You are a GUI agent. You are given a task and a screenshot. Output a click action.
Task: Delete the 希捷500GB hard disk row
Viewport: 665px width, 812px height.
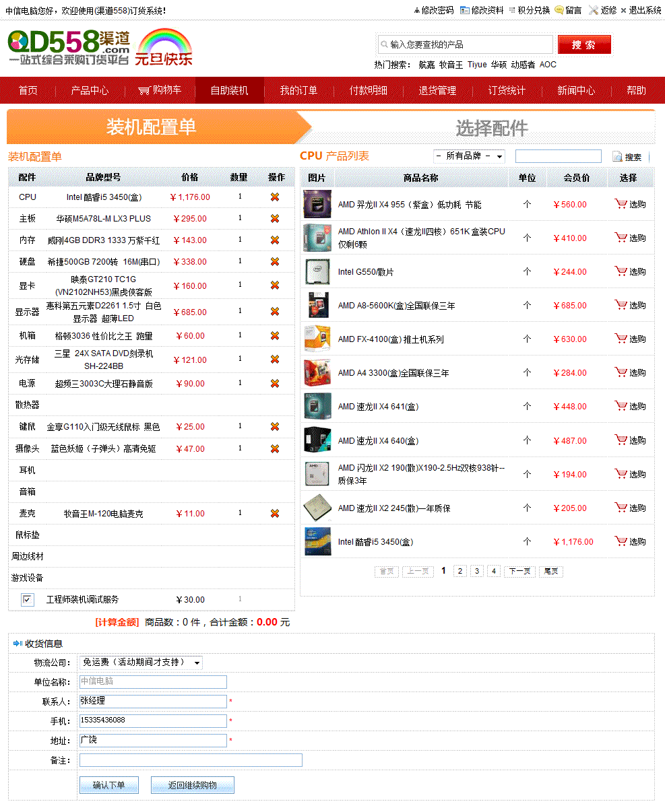pyautogui.click(x=275, y=262)
